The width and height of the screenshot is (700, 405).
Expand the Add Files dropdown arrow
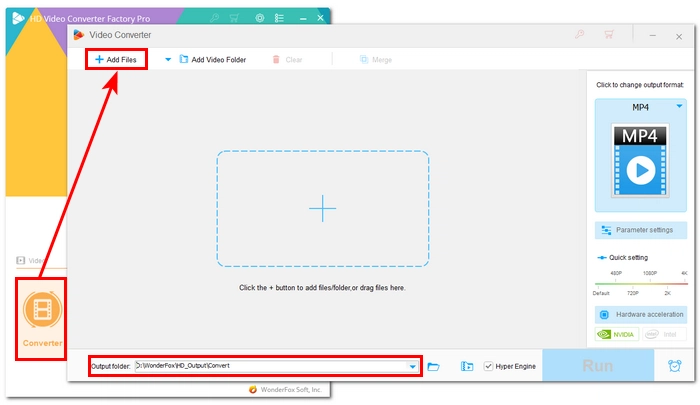(168, 59)
